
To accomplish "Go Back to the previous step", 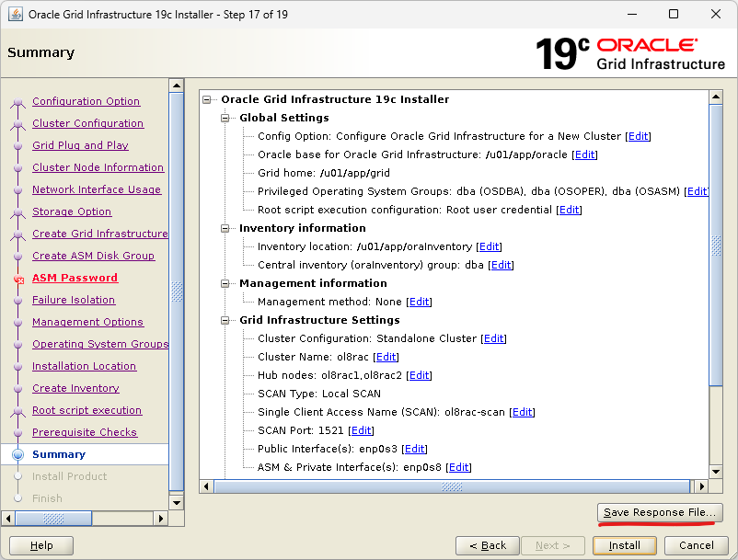I will [488, 545].
